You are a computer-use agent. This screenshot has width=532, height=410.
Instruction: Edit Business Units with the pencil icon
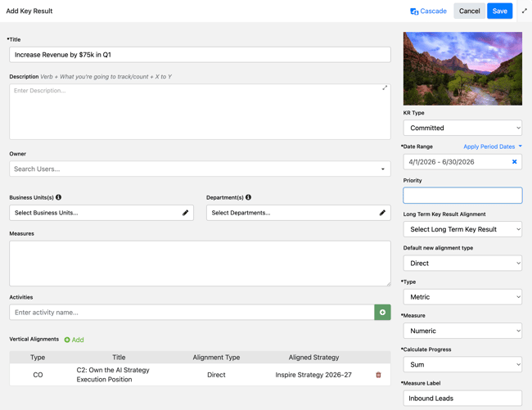(x=185, y=213)
